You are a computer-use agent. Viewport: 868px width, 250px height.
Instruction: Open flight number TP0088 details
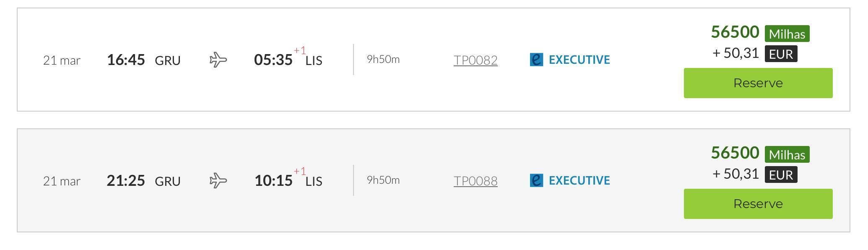pos(476,181)
